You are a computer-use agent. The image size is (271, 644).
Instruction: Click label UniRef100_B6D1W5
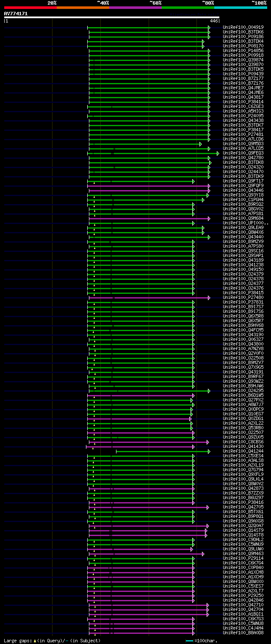(243, 395)
